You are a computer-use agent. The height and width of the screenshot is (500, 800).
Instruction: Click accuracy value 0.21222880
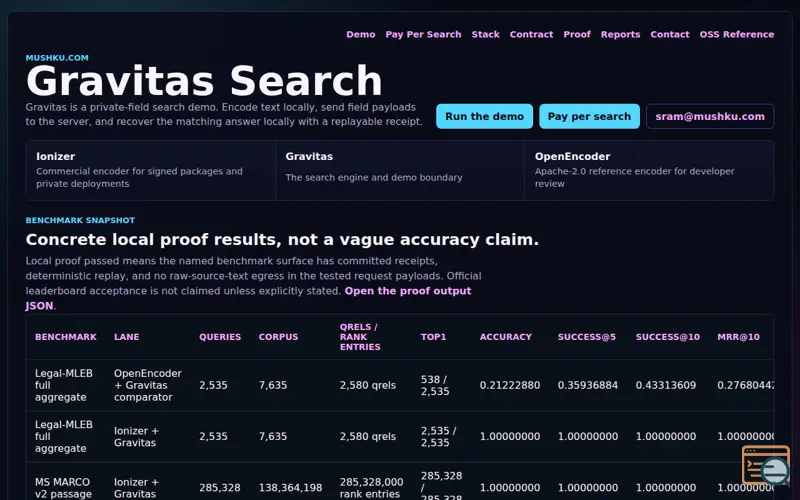click(x=510, y=385)
